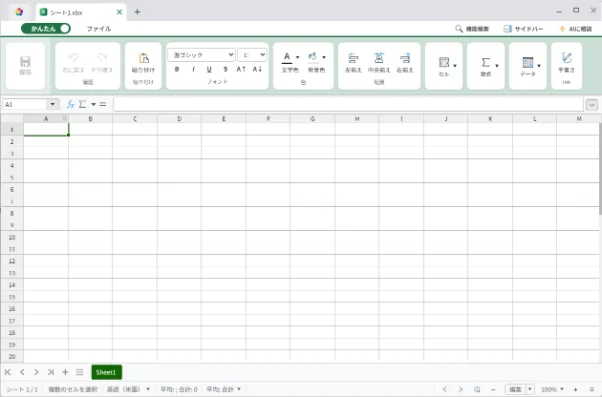Viewport: 602px width, 397px height.
Task: Add a new sheet with plus icon
Action: tap(65, 372)
